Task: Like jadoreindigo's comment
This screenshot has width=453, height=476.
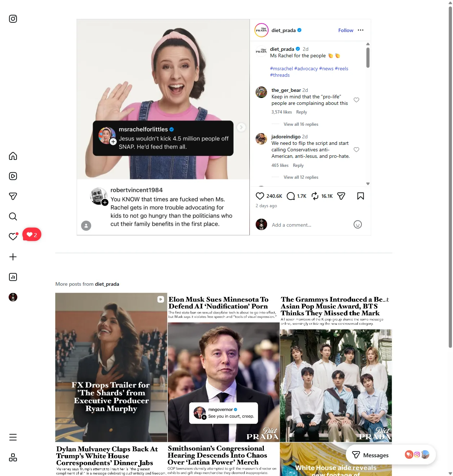Action: (356, 150)
